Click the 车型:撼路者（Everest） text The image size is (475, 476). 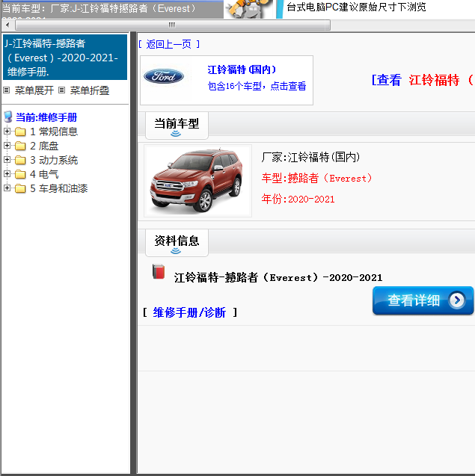pos(316,178)
